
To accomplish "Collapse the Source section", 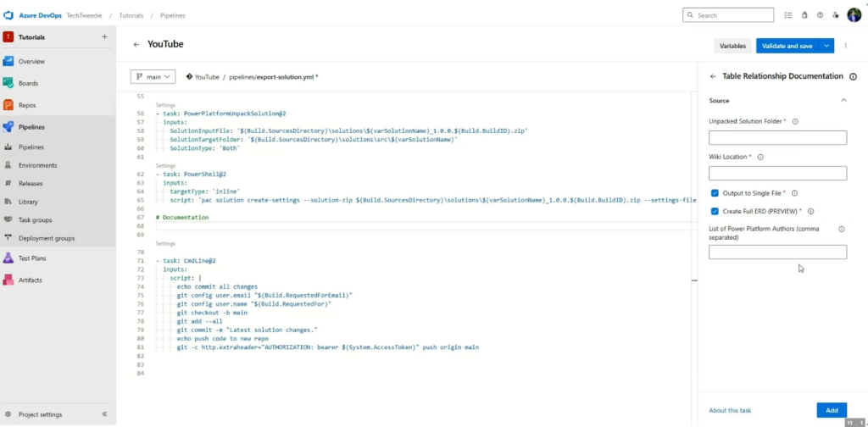I will pos(843,100).
